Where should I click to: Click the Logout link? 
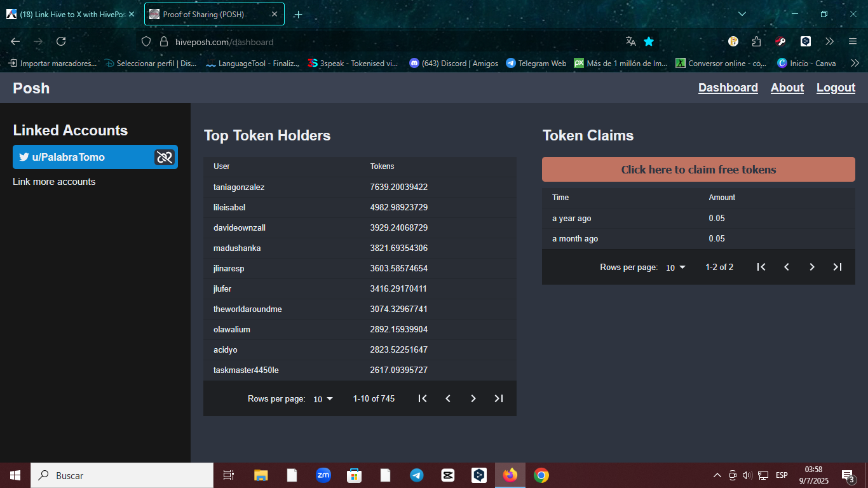click(836, 88)
